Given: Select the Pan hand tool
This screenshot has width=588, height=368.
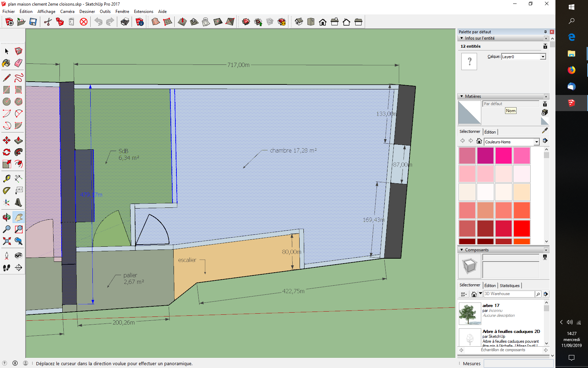Looking at the screenshot, I should [19, 217].
